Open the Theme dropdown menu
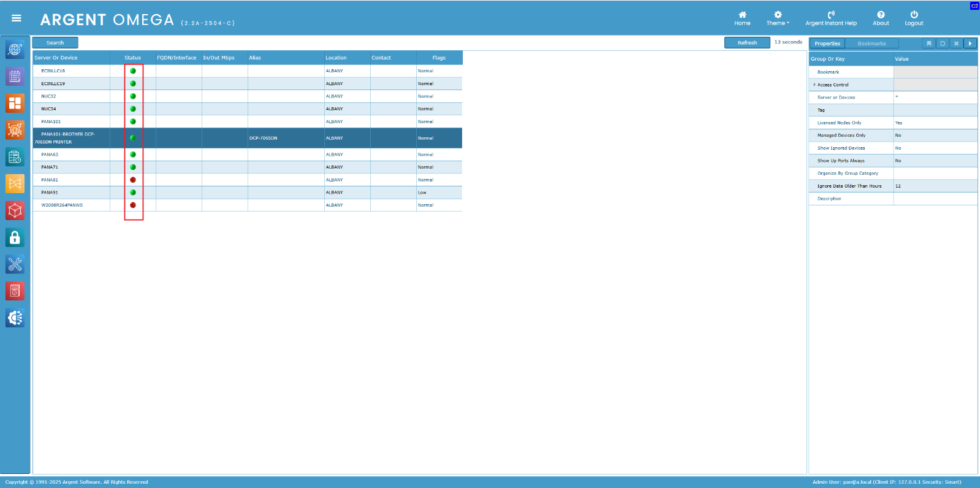 (x=777, y=18)
